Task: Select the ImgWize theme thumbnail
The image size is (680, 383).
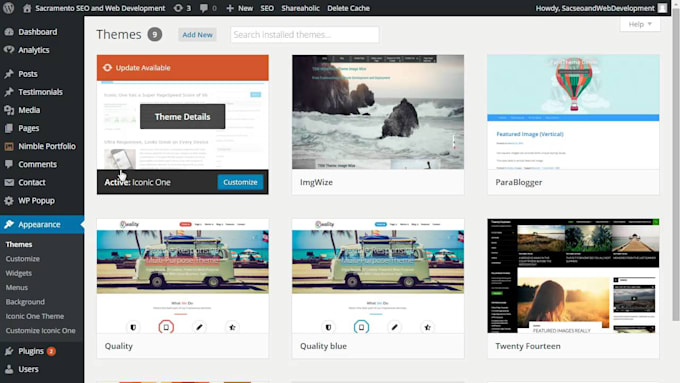Action: click(378, 112)
